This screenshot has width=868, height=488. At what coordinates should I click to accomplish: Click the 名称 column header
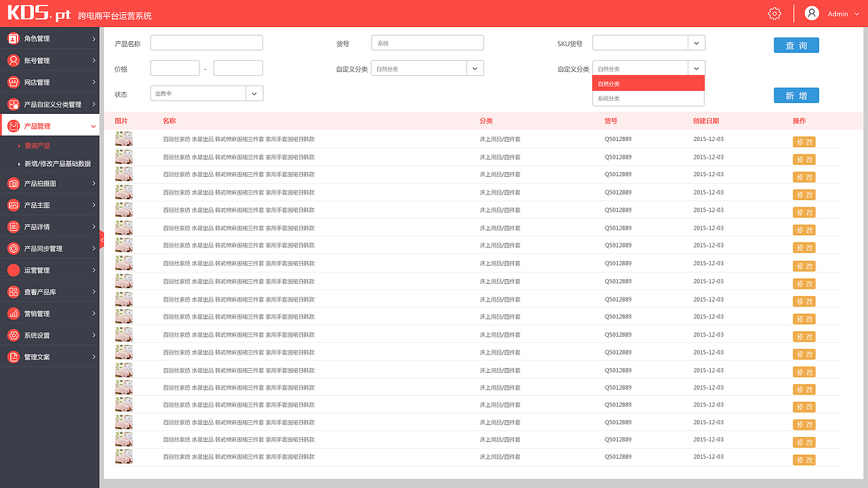click(x=169, y=121)
